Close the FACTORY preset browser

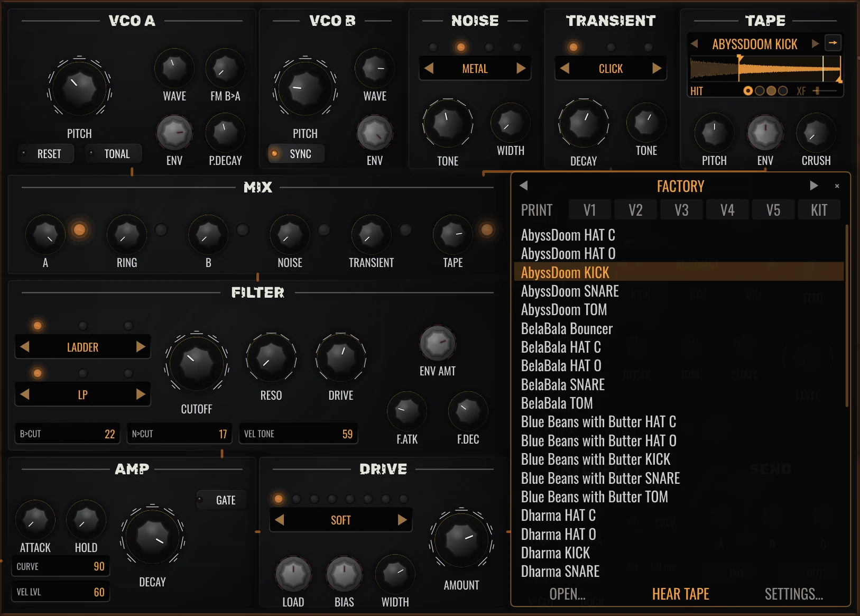coord(837,186)
